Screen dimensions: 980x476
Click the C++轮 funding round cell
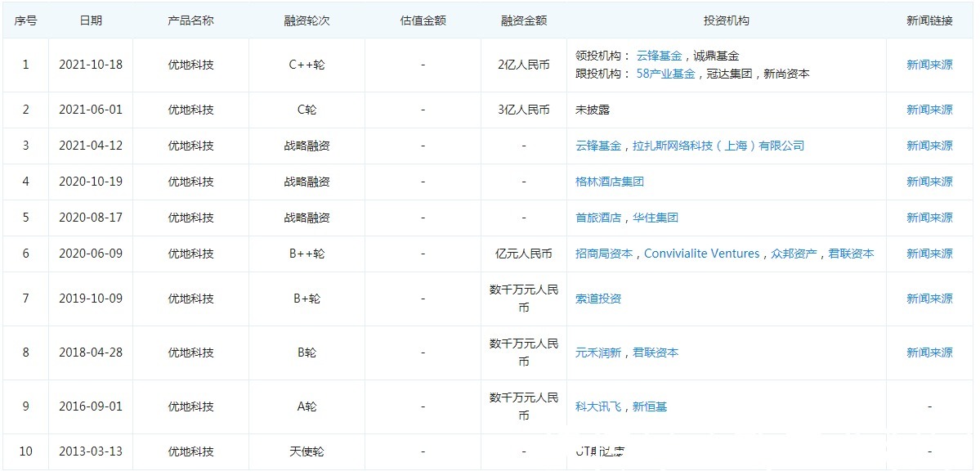click(x=307, y=65)
